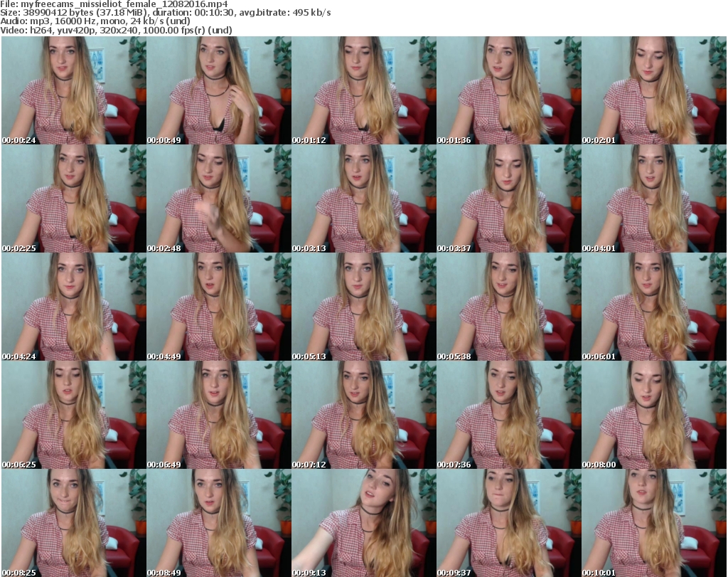Select the thumbnail at 00:05:38
728x577 pixels.
pos(509,307)
